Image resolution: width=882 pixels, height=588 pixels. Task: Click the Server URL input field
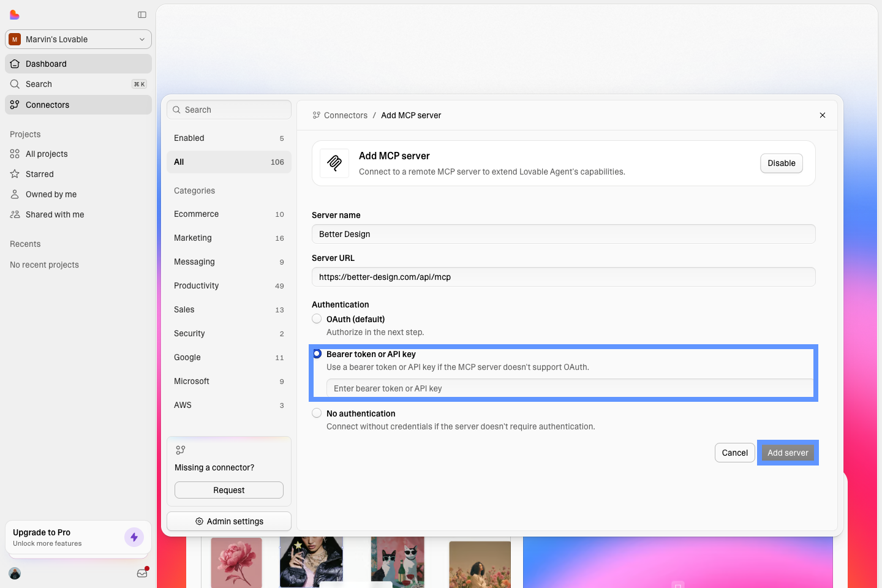click(x=563, y=277)
